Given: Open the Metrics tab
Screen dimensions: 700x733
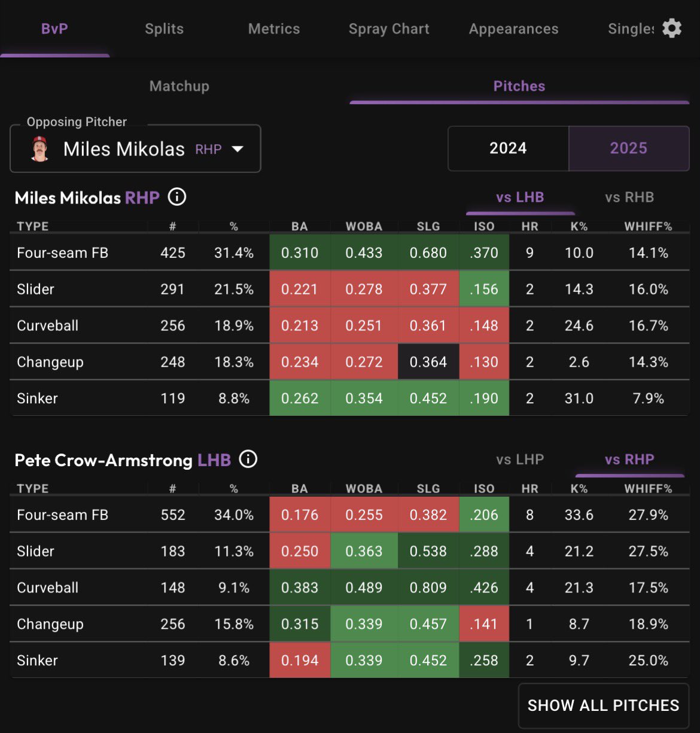Looking at the screenshot, I should pos(274,29).
